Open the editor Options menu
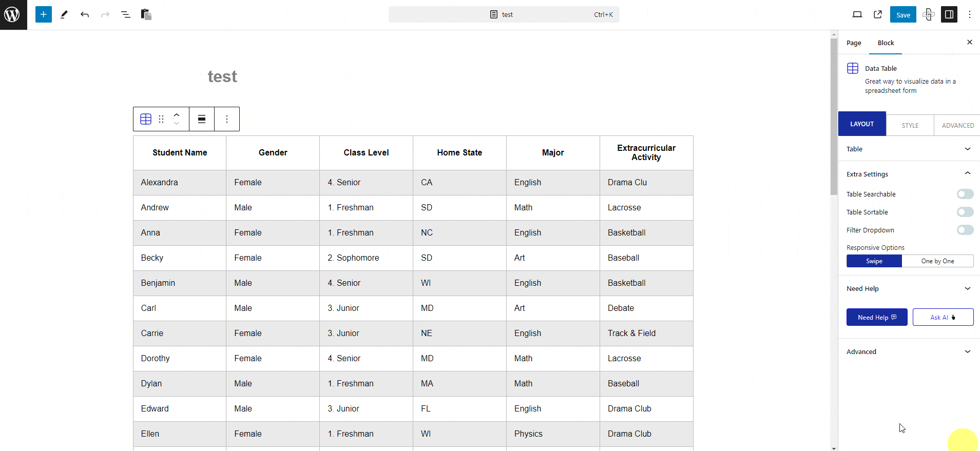This screenshot has height=451, width=980. click(970, 14)
